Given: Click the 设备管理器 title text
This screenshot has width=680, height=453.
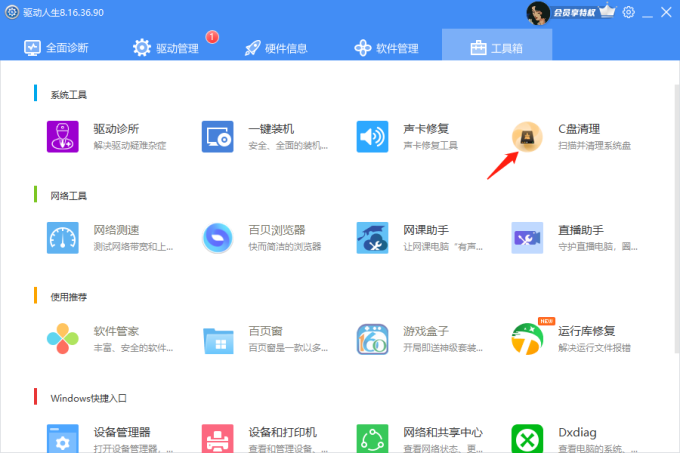Looking at the screenshot, I should 122,432.
